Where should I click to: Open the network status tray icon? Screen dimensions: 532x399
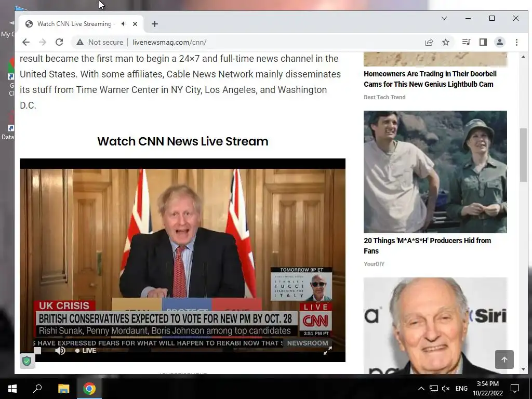434,389
